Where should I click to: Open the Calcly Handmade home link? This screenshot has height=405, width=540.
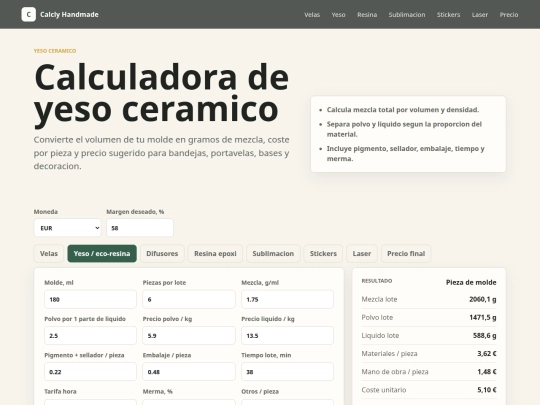pos(60,14)
